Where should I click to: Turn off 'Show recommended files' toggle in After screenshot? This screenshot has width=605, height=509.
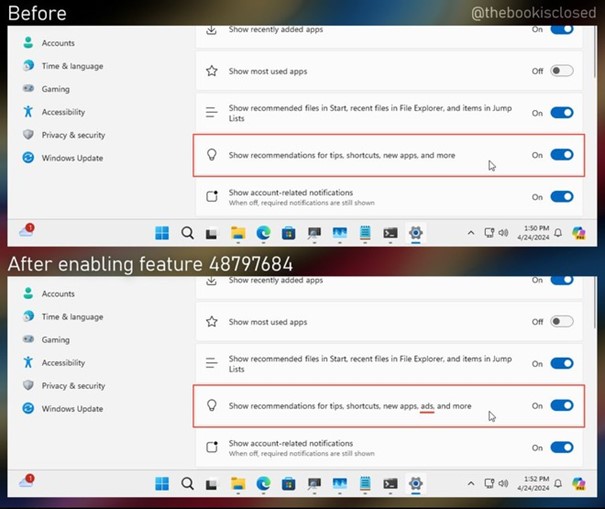click(562, 364)
